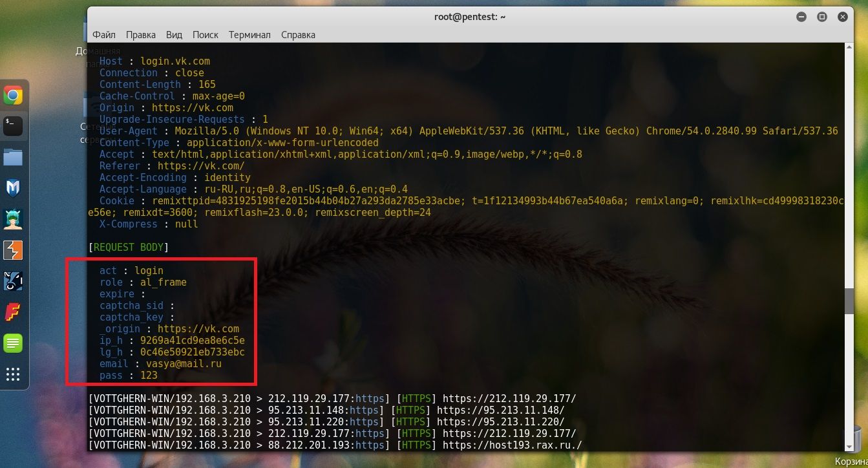Click the pass : 123 line
868x468 pixels.
129,376
